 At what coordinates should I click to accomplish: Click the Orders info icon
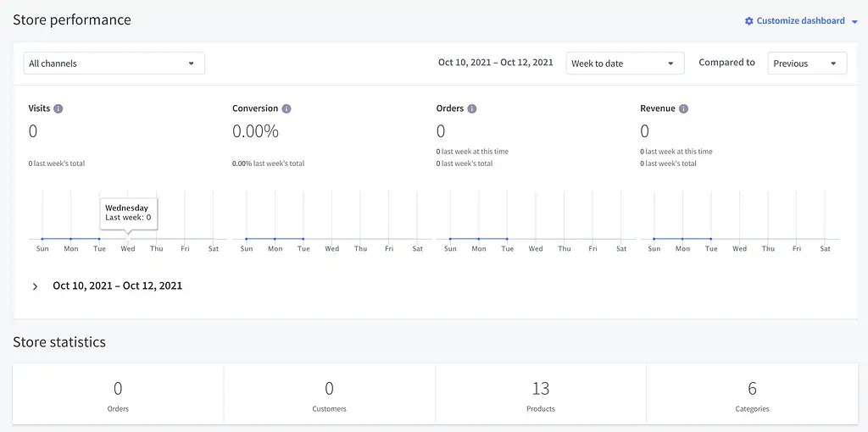click(472, 109)
